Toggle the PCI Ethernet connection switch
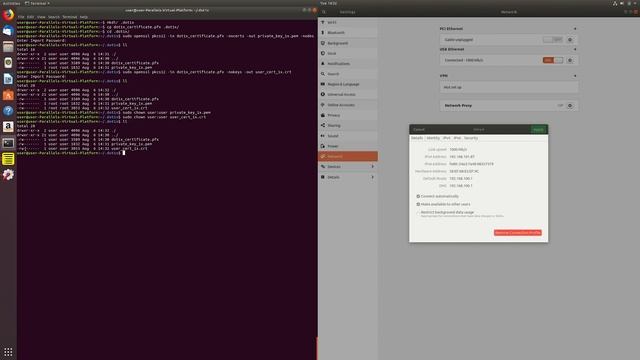This screenshot has height=360, width=640. tap(553, 40)
